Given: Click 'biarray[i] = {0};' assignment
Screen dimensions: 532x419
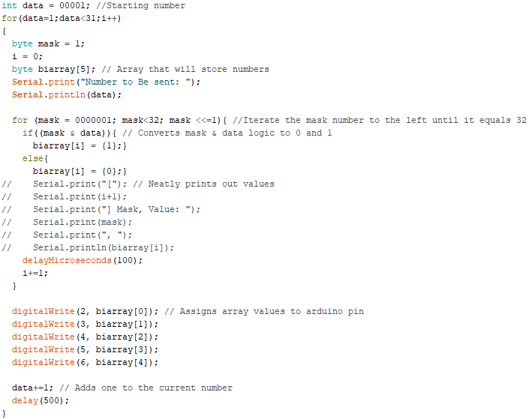Looking at the screenshot, I should [80, 171].
